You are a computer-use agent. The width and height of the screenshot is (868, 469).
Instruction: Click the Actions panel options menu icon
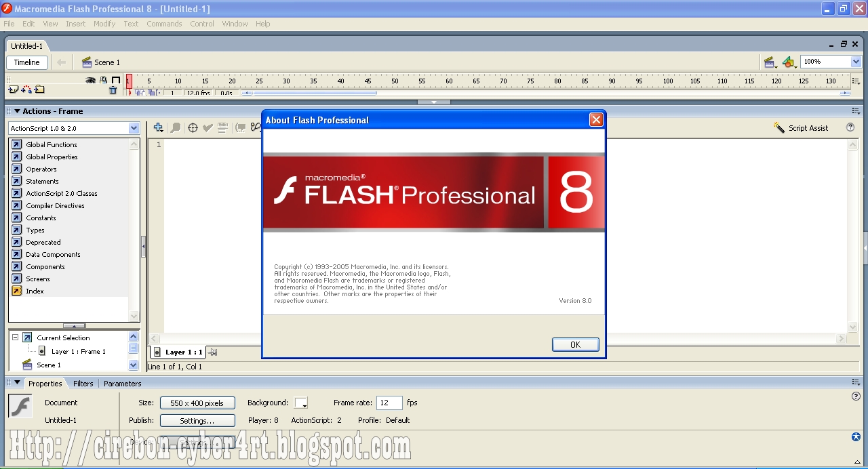click(x=856, y=111)
